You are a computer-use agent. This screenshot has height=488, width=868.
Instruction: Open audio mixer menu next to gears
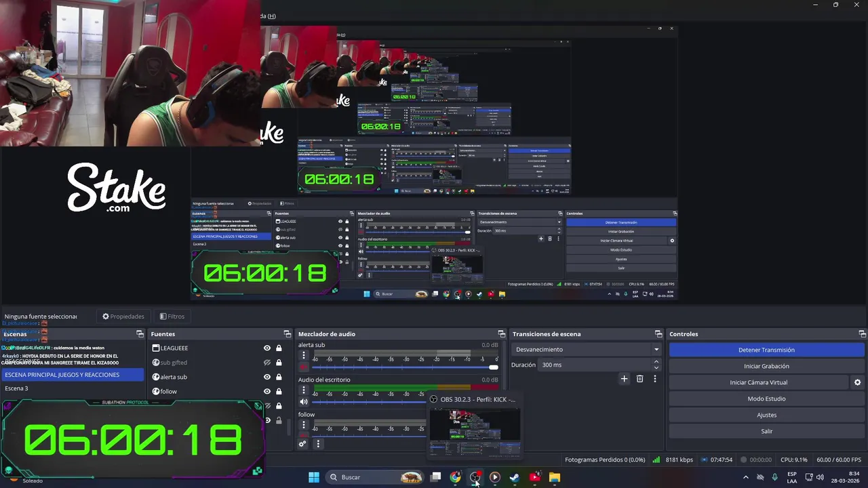318,444
